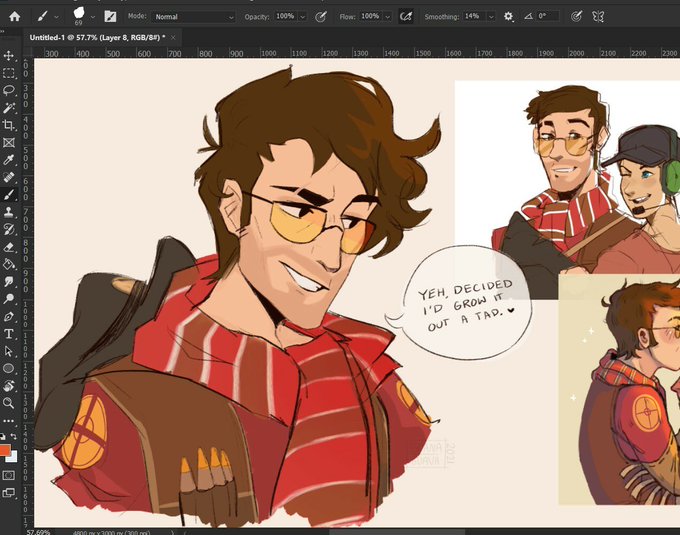Open the Mode Normal blend dropdown
The height and width of the screenshot is (535, 680).
(193, 17)
